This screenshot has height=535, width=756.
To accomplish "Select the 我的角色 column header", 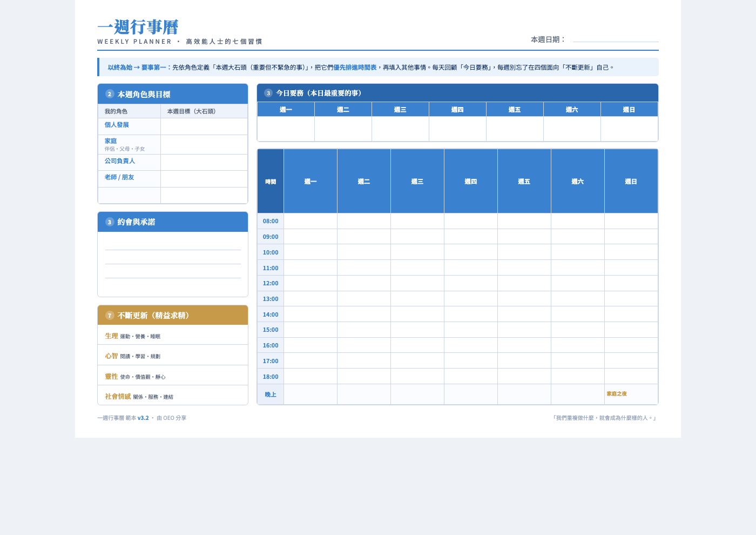I will coord(129,111).
